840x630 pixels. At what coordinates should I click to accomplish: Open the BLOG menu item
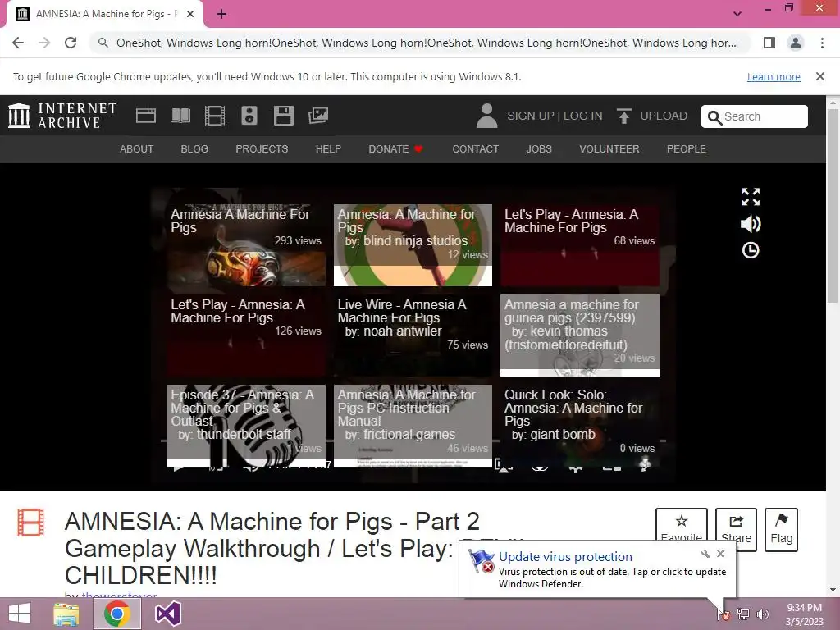[x=194, y=149]
